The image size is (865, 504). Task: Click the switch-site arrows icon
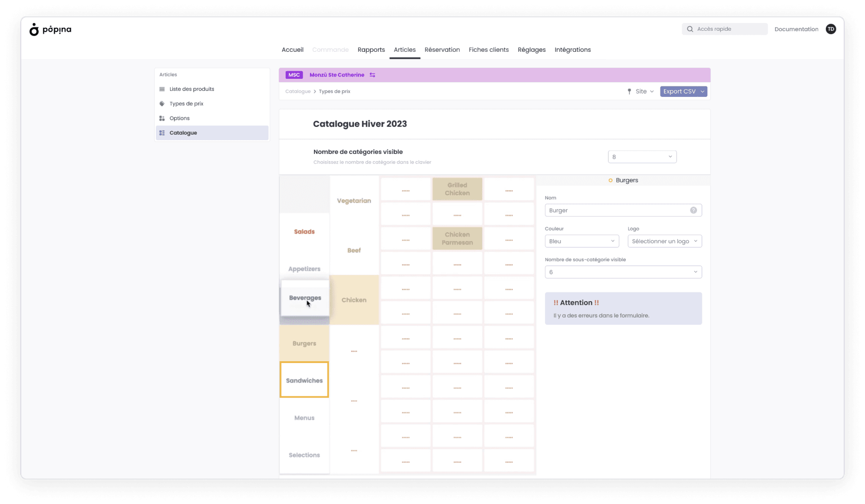(372, 75)
